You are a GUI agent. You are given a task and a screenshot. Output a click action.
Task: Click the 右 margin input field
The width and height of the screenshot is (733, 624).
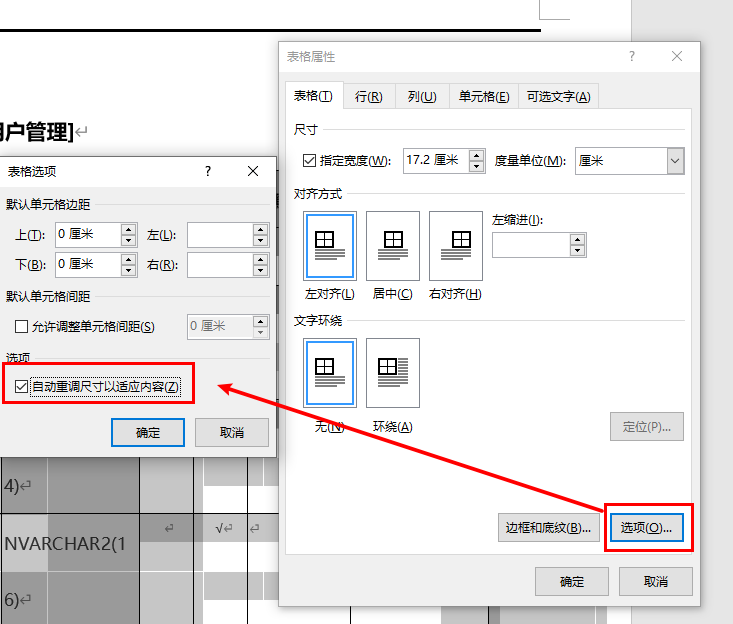click(220, 265)
